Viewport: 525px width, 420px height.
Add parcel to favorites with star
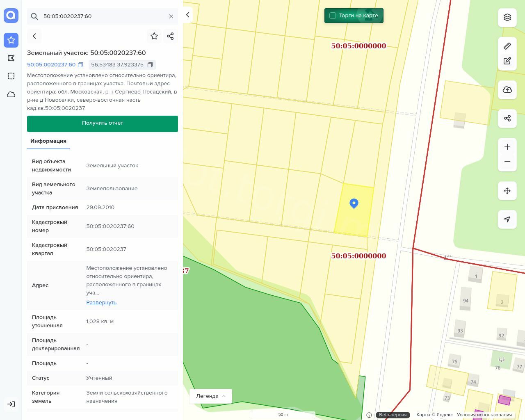click(154, 36)
